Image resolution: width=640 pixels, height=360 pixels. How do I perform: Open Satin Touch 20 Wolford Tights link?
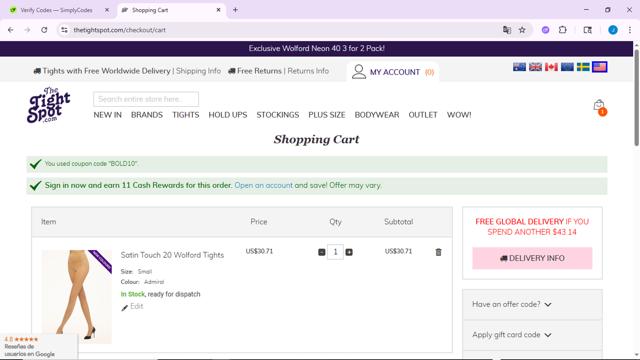point(172,255)
